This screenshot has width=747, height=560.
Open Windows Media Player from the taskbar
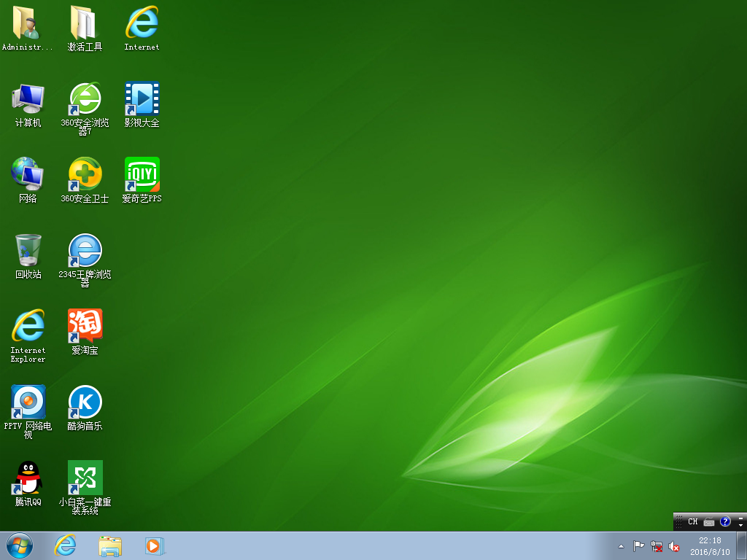tap(154, 545)
